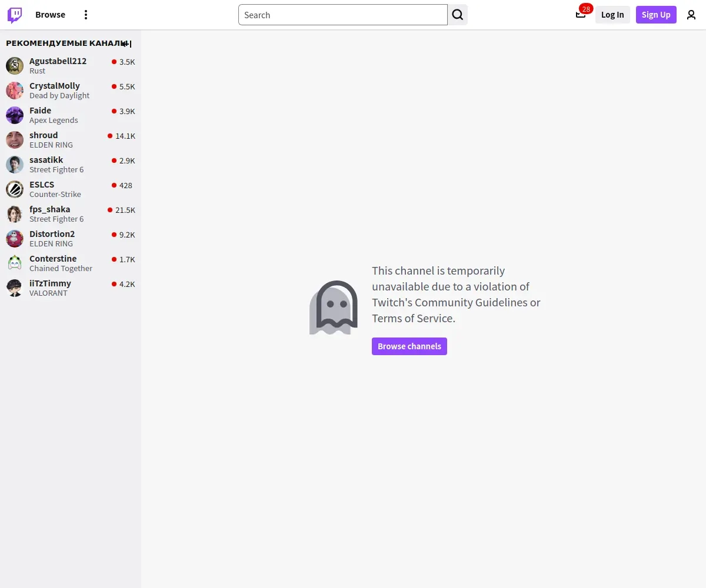Open Faide channel avatar

[15, 115]
